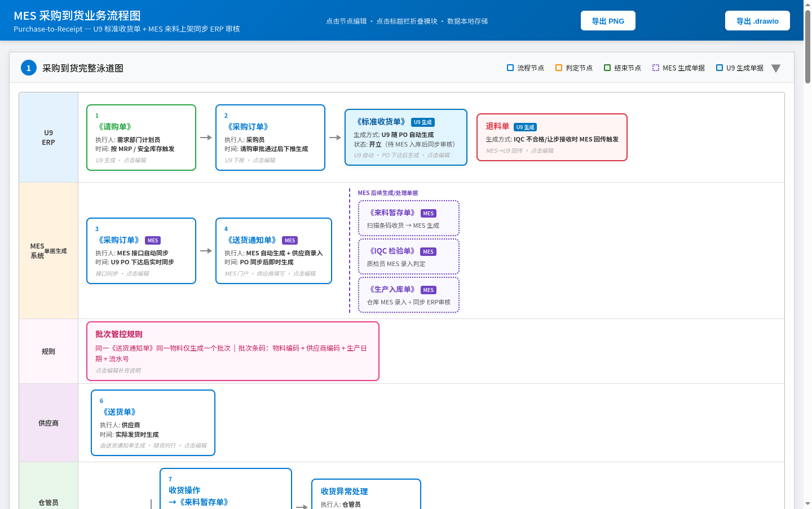Image resolution: width=812 pixels, height=509 pixels.
Task: Open the 《标准收货单》 node
Action: coord(406,138)
